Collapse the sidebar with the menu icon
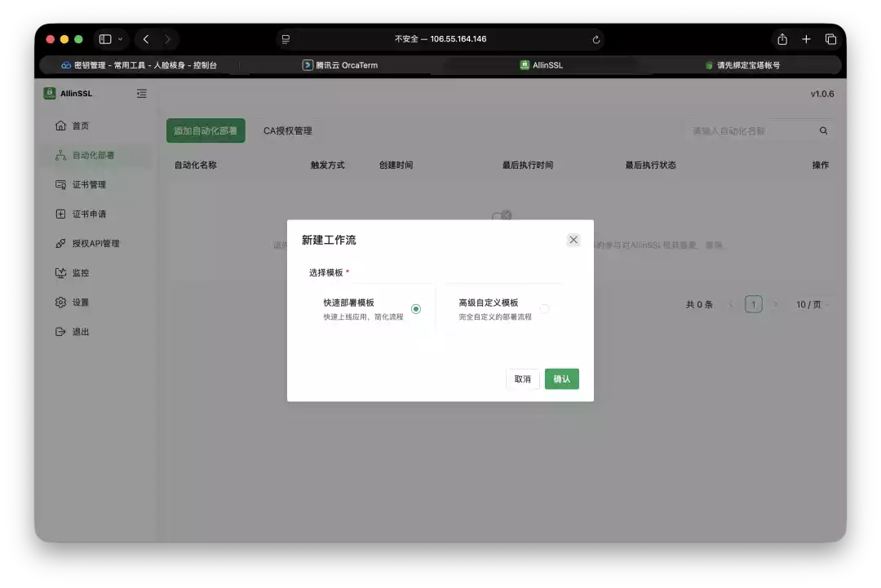Image resolution: width=881 pixels, height=588 pixels. click(x=141, y=93)
